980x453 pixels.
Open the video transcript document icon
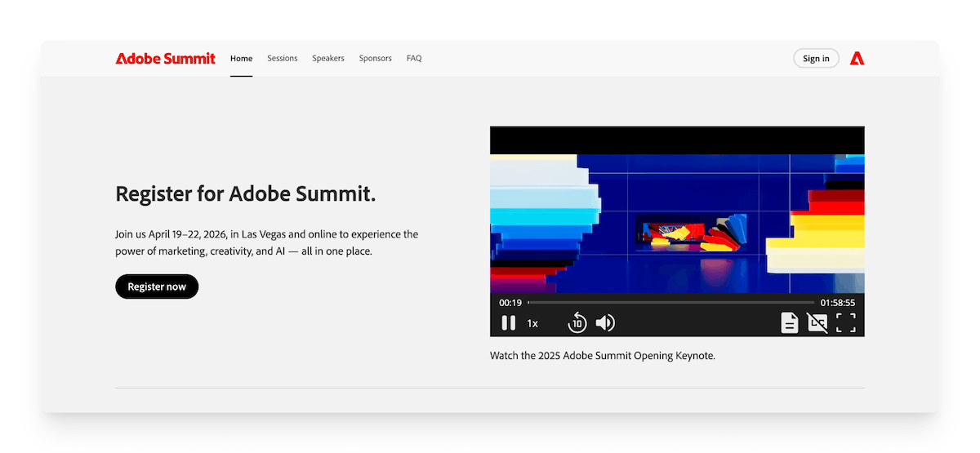tap(789, 323)
